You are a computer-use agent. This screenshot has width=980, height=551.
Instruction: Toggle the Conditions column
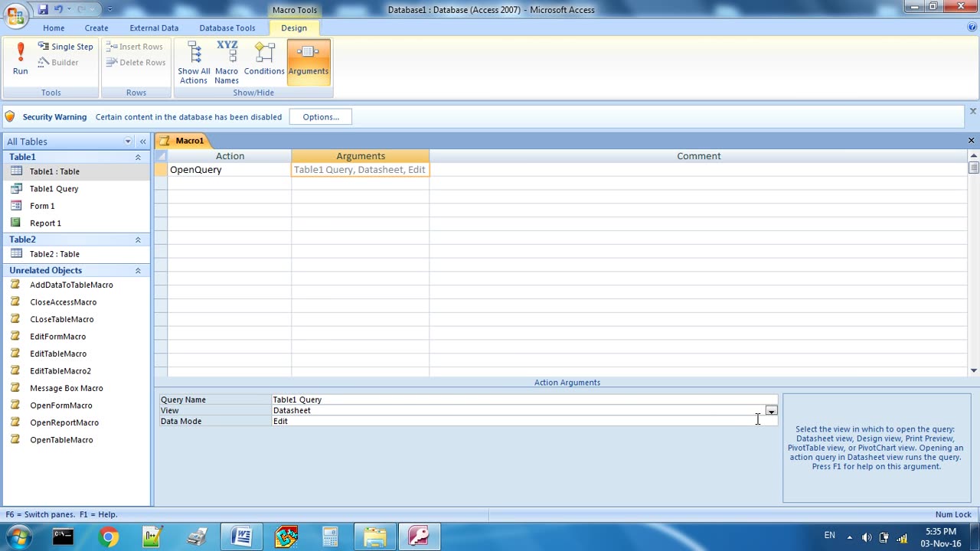click(x=264, y=60)
